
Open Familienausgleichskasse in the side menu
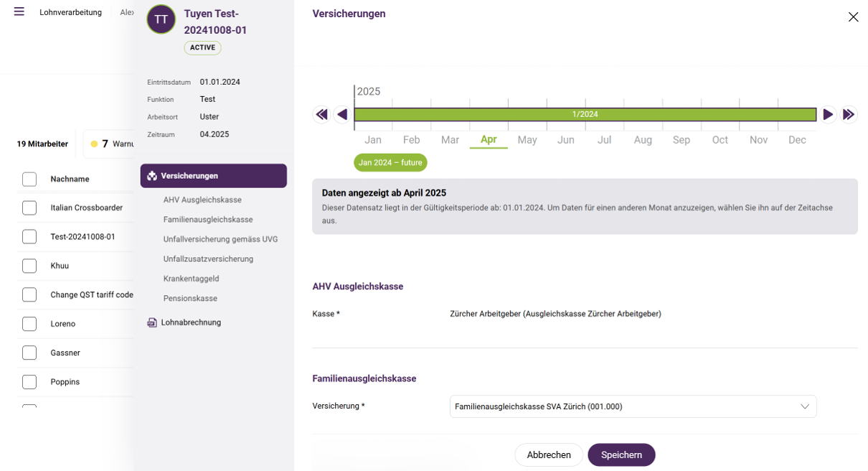pyautogui.click(x=208, y=220)
